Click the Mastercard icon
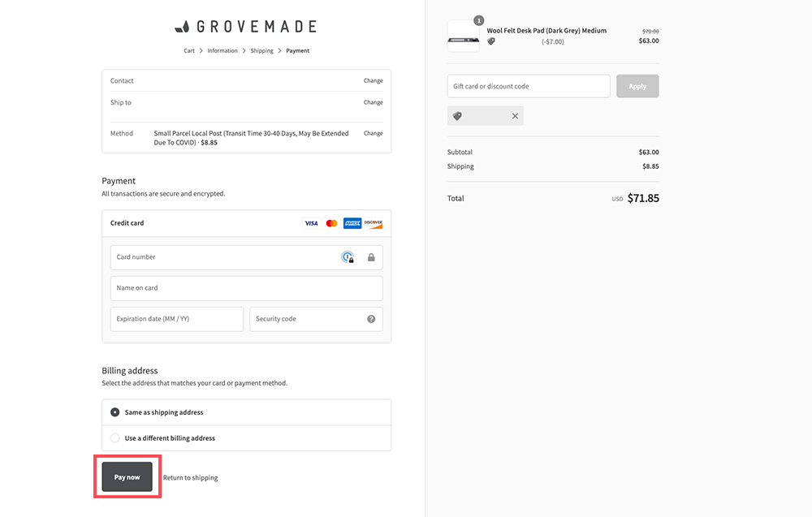This screenshot has width=812, height=517. coord(331,223)
